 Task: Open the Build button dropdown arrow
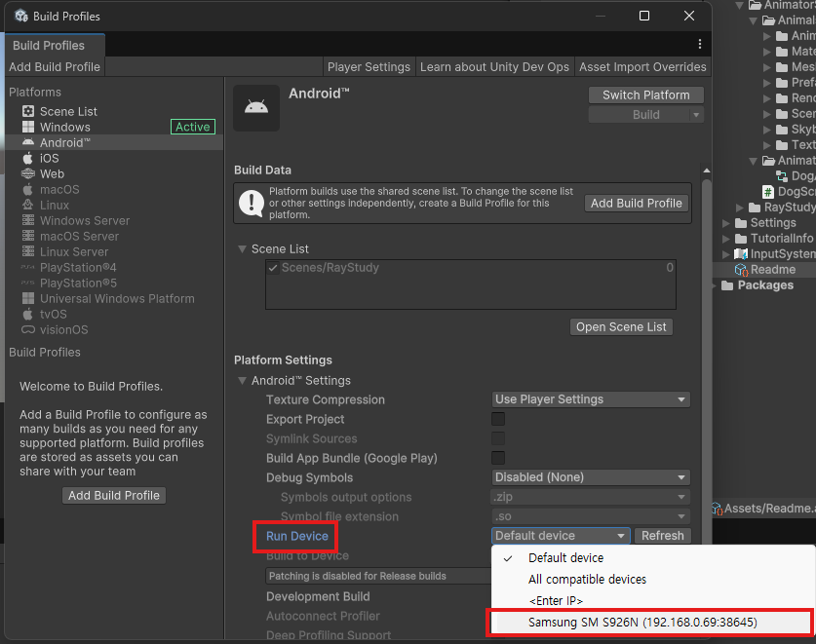pos(696,115)
